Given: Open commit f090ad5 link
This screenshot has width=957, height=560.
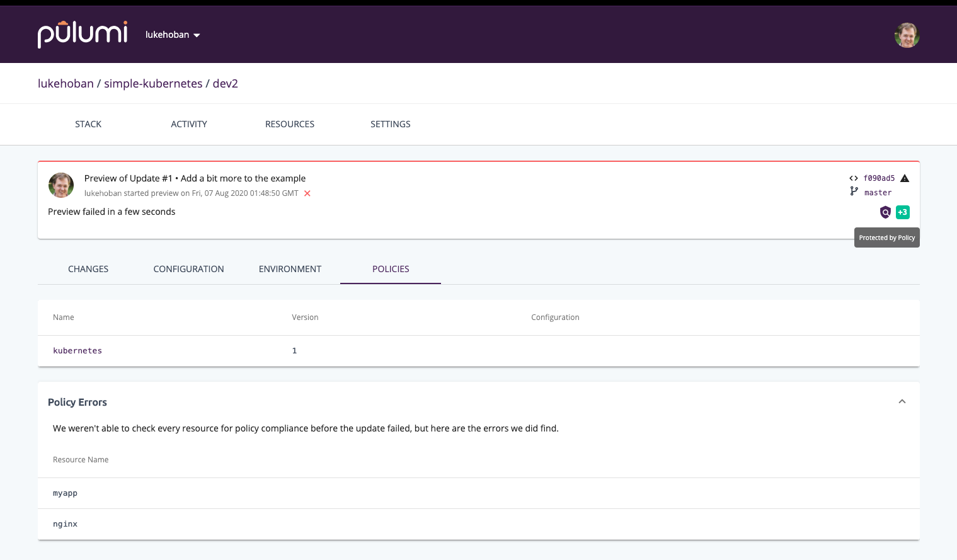Looking at the screenshot, I should [879, 178].
